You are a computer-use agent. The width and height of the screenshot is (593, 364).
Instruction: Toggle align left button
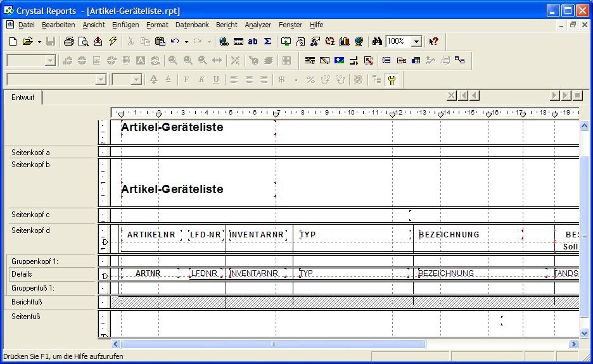coord(234,80)
